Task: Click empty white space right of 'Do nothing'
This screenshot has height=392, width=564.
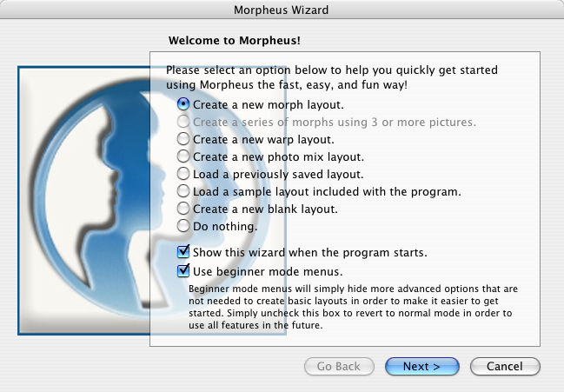Action: [391, 227]
